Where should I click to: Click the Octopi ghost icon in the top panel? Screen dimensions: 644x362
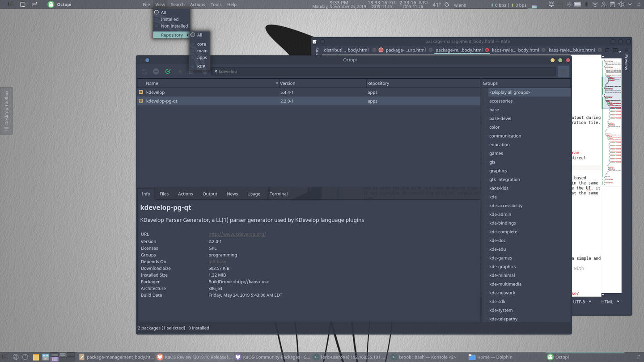coord(51,4)
